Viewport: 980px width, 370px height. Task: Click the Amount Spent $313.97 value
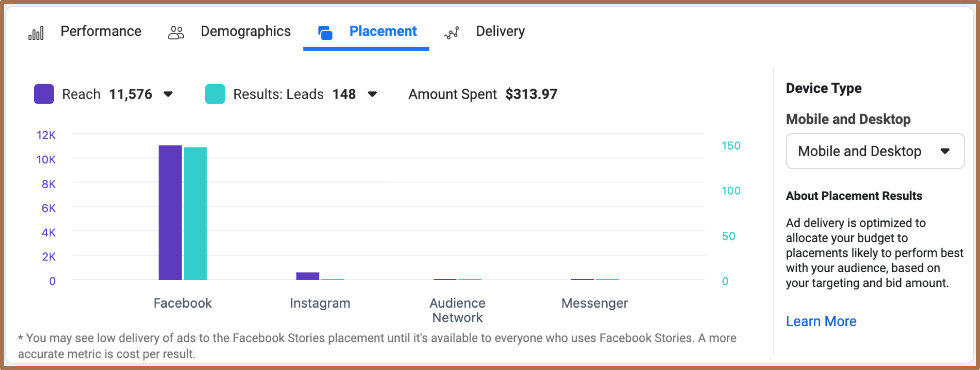[x=531, y=94]
